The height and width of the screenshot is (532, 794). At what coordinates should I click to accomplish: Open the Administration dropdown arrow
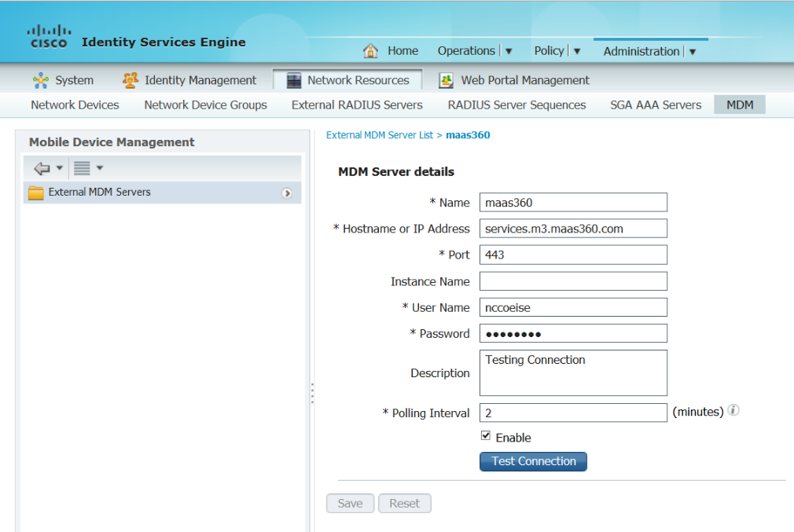(693, 52)
